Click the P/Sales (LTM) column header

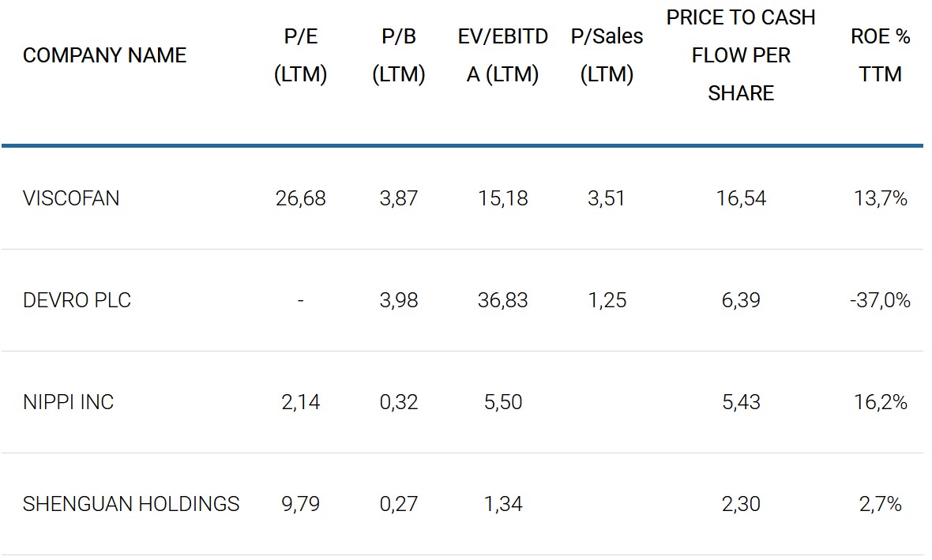(607, 55)
